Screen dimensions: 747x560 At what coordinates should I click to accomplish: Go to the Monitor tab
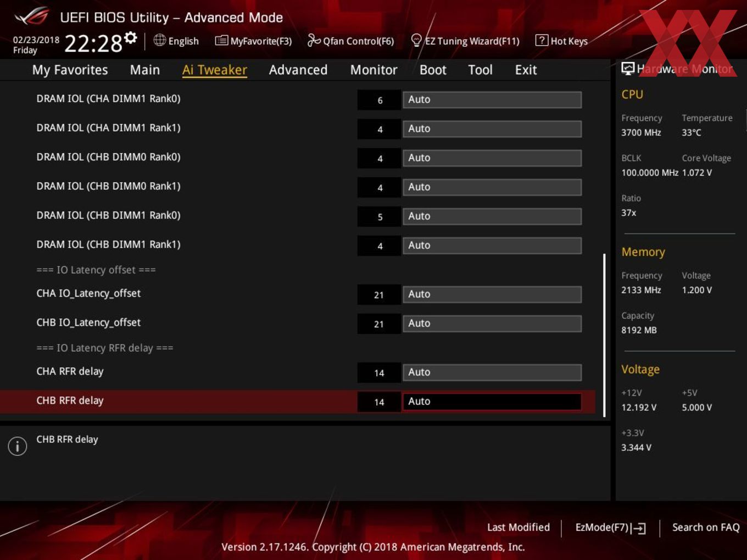point(374,70)
